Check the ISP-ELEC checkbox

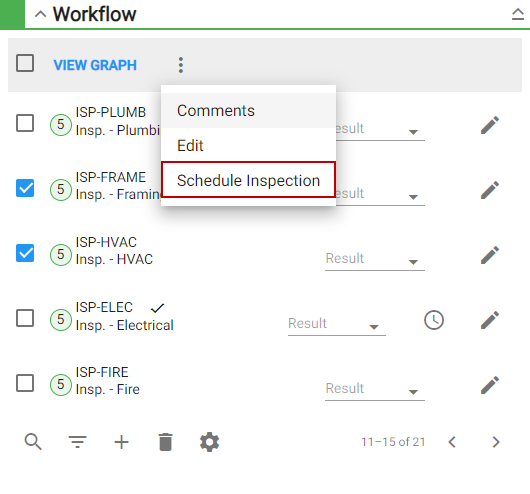(25, 318)
